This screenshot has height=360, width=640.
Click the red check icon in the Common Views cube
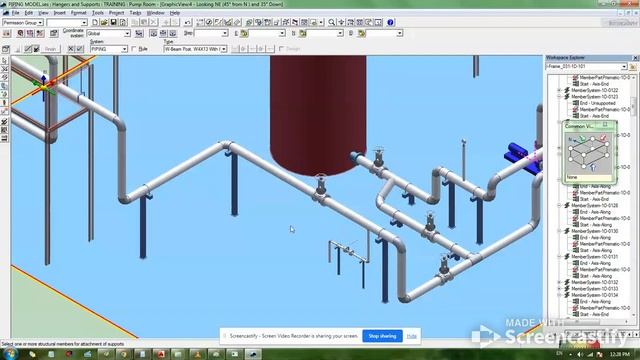coord(603,138)
